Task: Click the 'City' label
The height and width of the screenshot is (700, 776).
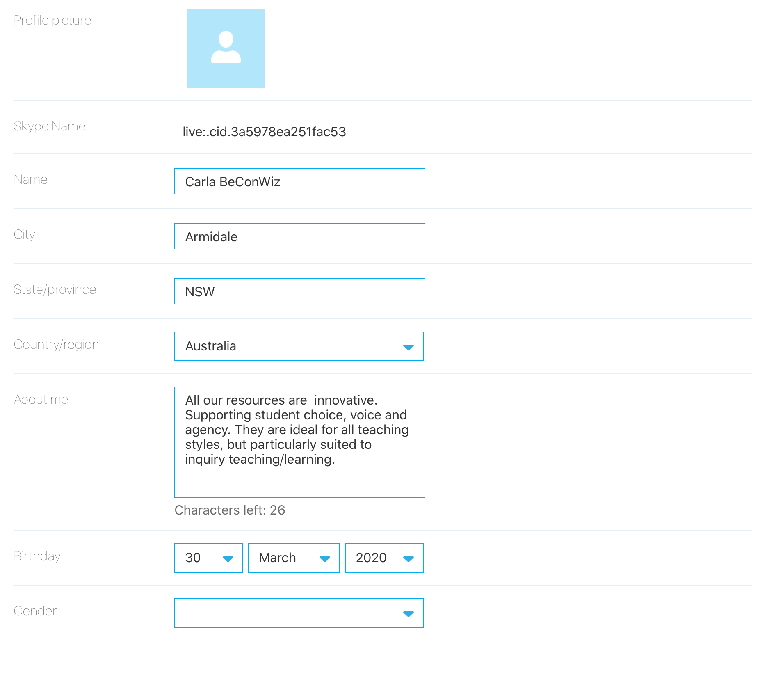Action: coord(24,234)
